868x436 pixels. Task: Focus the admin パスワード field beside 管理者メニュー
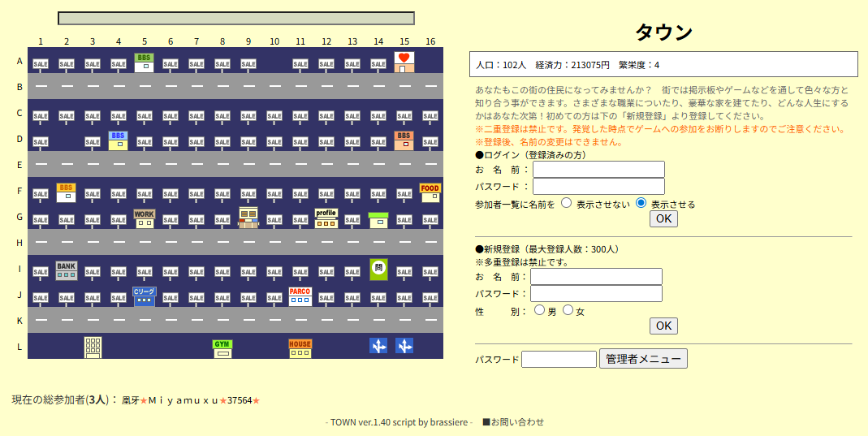tap(559, 360)
